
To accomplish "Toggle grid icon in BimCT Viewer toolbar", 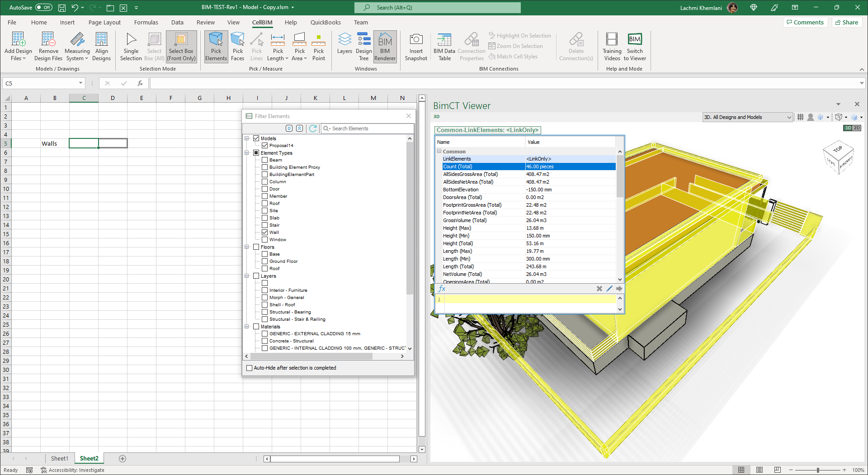I will (x=800, y=117).
